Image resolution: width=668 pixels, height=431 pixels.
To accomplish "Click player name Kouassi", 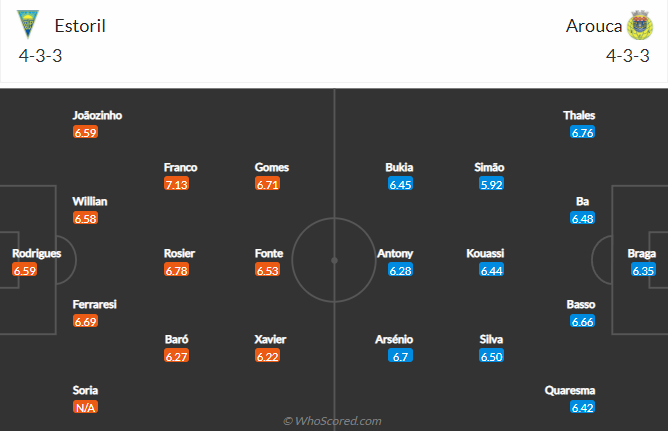I will (485, 253).
